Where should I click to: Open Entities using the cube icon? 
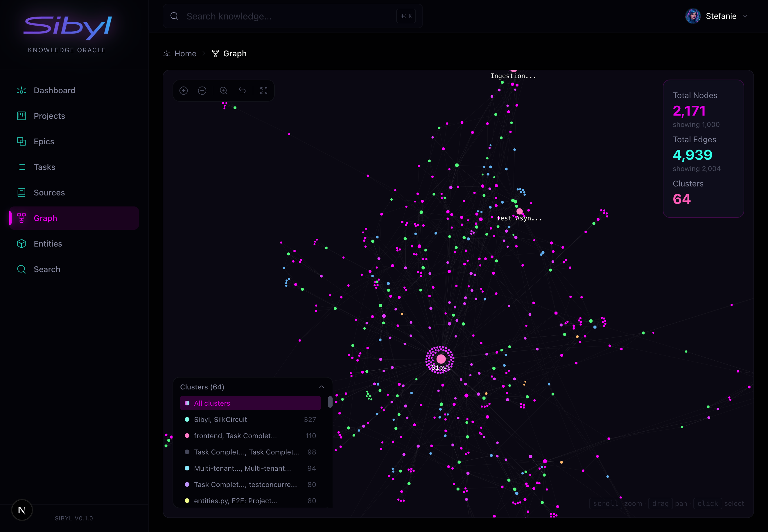point(21,244)
